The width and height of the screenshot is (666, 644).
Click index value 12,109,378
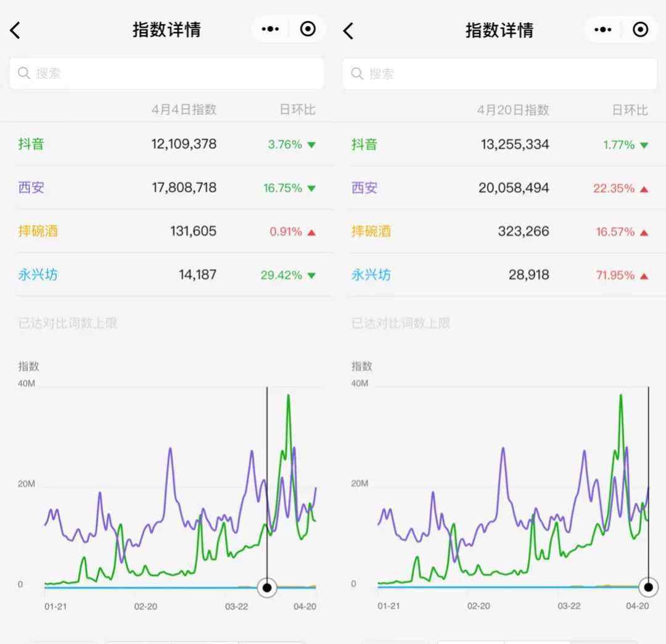coord(184,144)
